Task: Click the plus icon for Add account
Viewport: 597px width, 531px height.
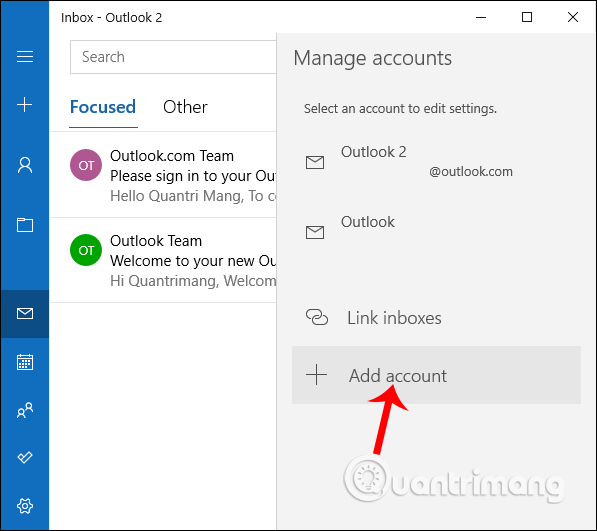Action: coord(316,375)
